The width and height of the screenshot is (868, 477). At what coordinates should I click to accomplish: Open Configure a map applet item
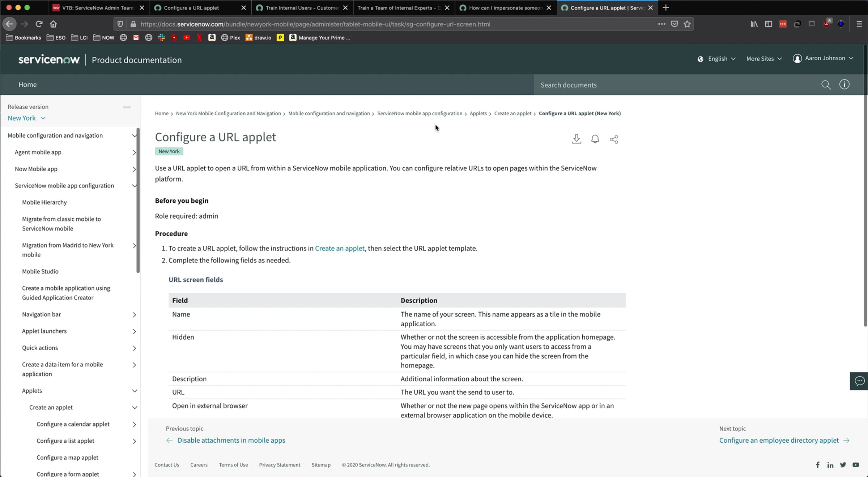[x=67, y=457]
